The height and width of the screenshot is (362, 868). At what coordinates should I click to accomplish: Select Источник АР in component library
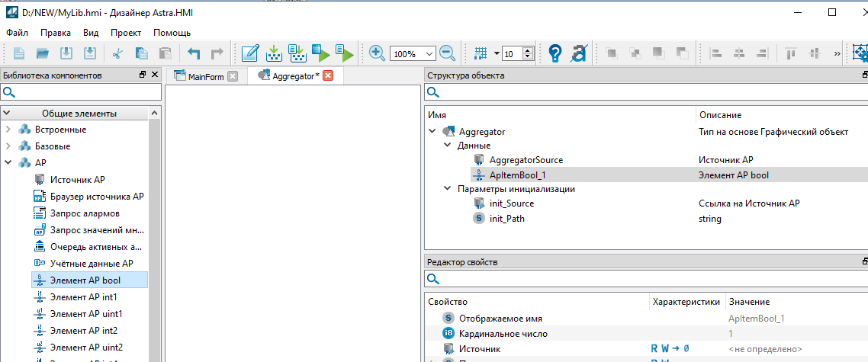coord(77,180)
